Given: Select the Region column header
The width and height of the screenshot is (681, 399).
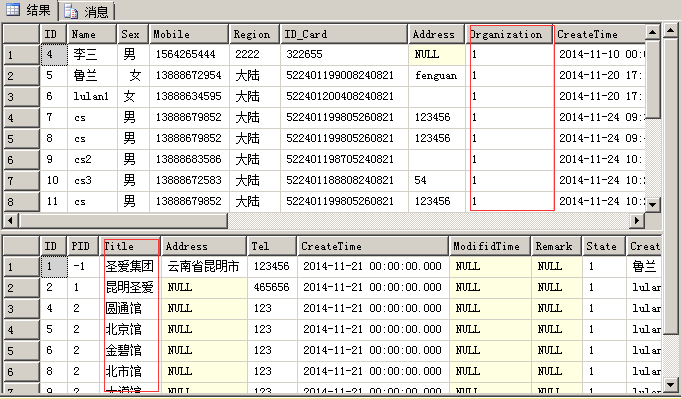Looking at the screenshot, I should click(x=255, y=34).
